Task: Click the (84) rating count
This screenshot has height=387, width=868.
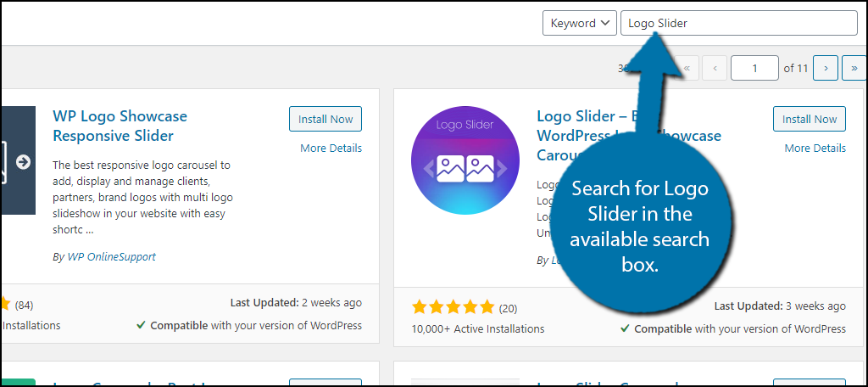Action: pyautogui.click(x=24, y=305)
